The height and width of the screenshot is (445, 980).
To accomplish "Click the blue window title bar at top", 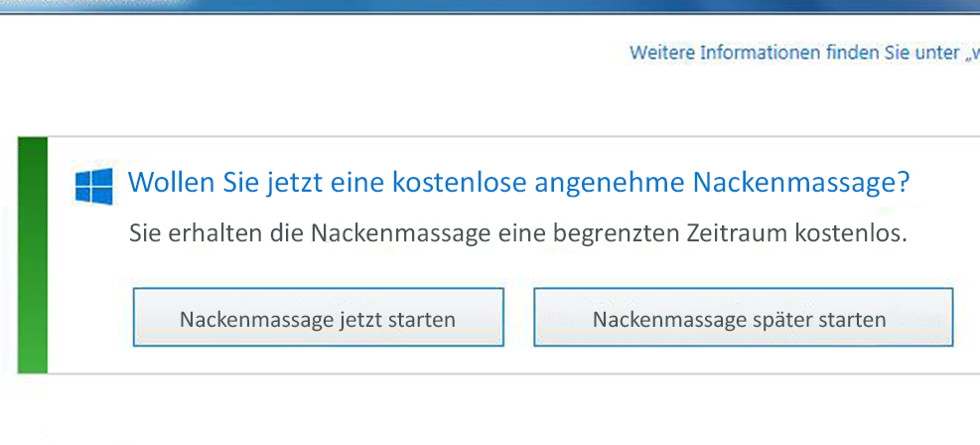I will tap(496, 6).
